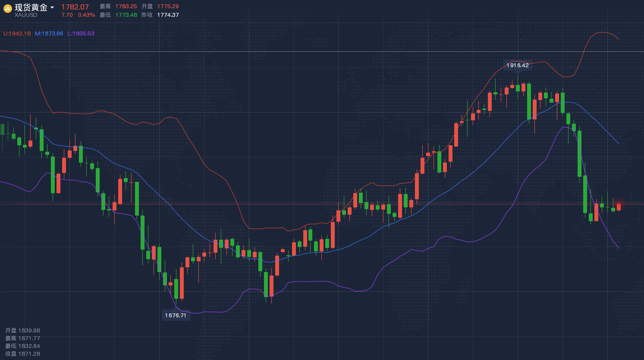Click the current price 1782.07

pyautogui.click(x=75, y=7)
